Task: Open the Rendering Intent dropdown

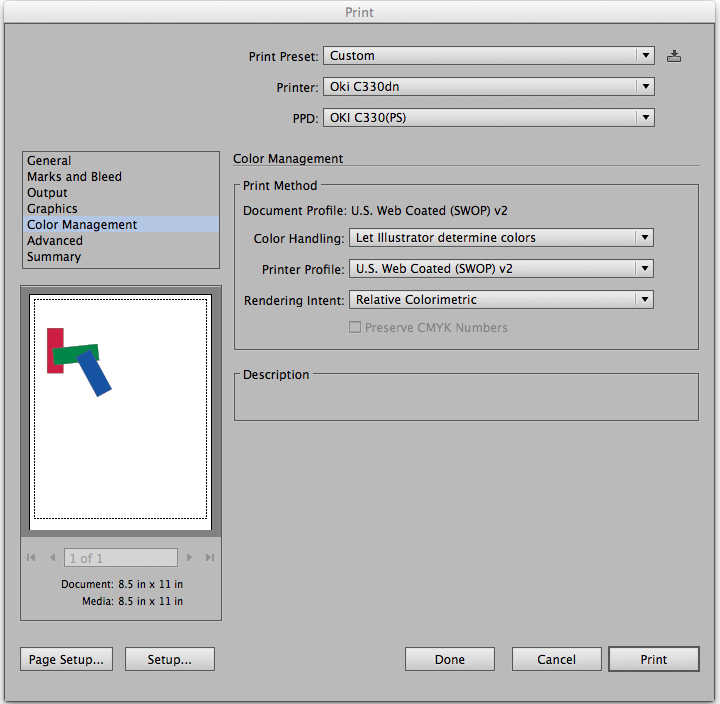Action: coord(501,299)
